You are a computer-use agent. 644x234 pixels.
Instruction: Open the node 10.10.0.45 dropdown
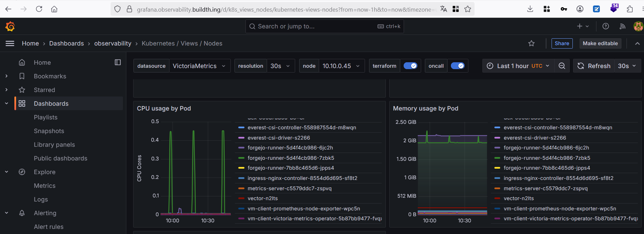click(x=341, y=66)
